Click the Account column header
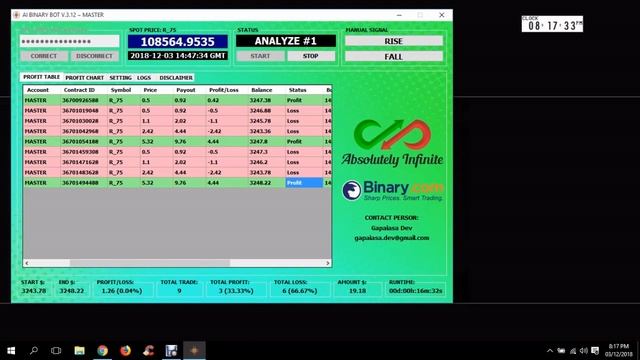This screenshot has height=360, width=640. (42, 90)
